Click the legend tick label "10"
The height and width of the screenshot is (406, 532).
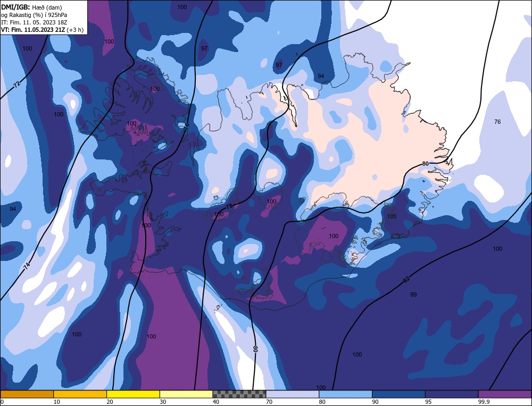tap(57, 402)
